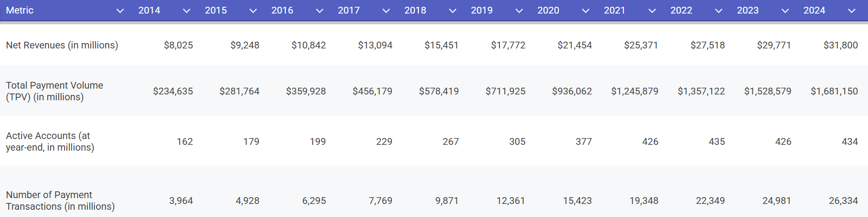Click the $21,454 net revenue cell
This screenshot has height=217, width=868.
point(574,45)
